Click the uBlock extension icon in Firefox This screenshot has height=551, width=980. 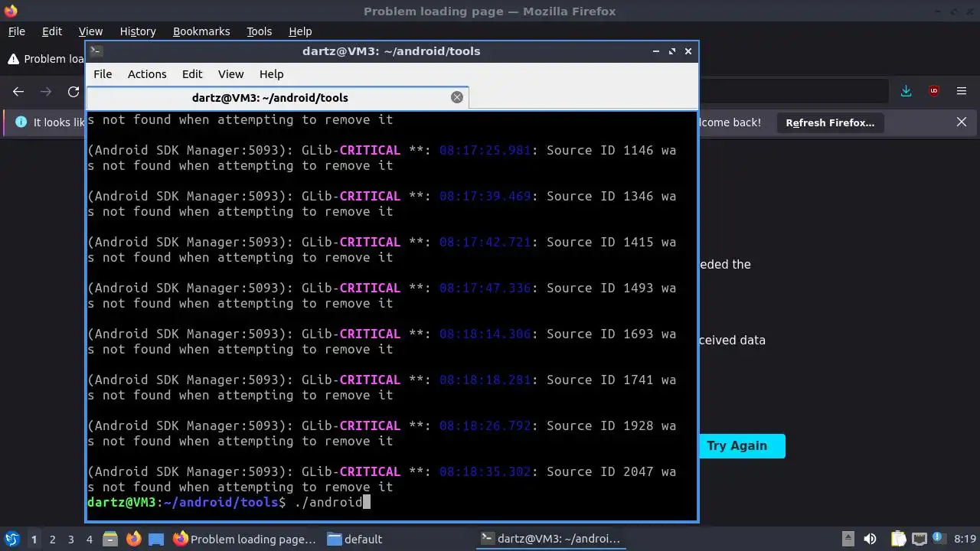[x=933, y=91]
